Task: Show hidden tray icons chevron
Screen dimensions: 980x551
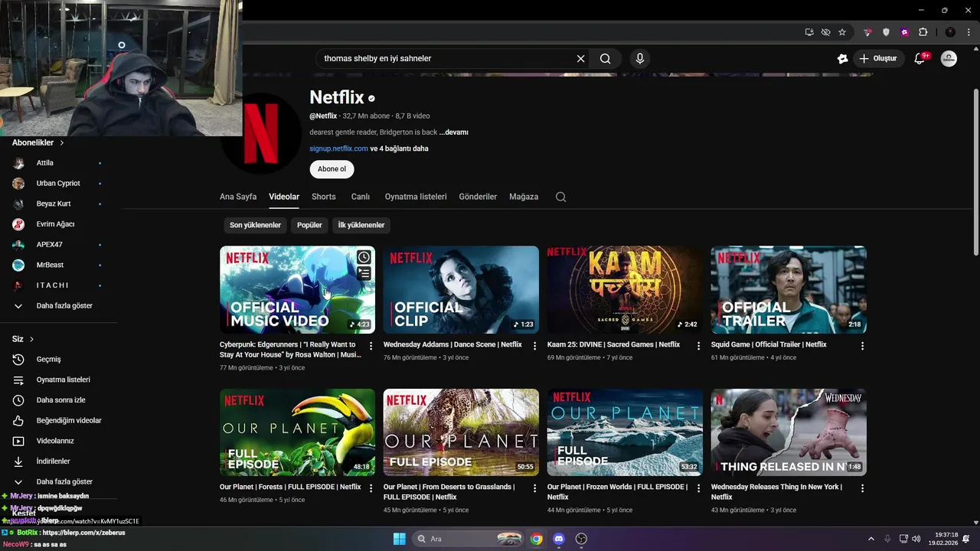Action: (x=871, y=539)
